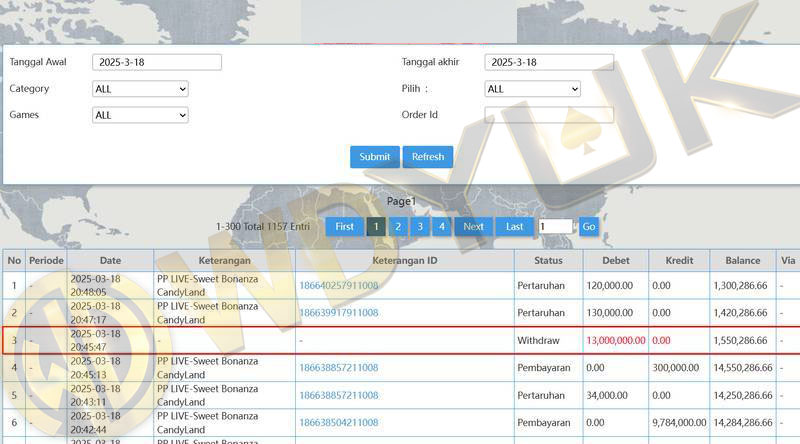Select balance 14,284,286.66

tap(743, 423)
